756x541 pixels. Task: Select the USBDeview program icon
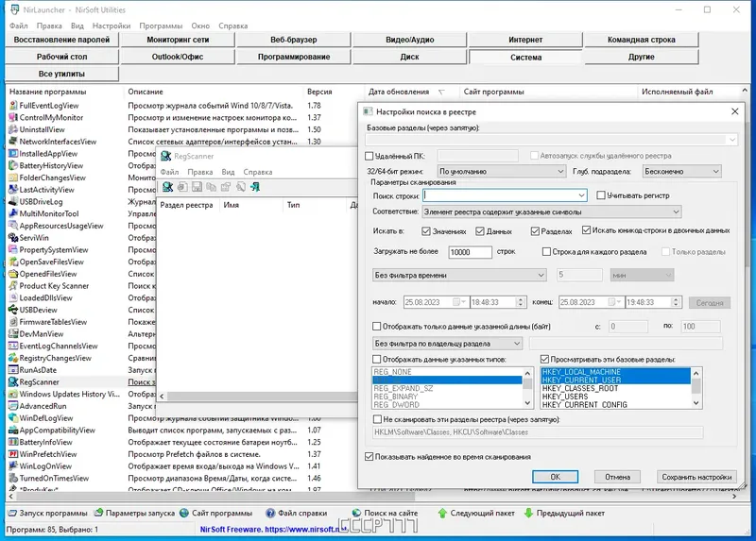(x=13, y=310)
